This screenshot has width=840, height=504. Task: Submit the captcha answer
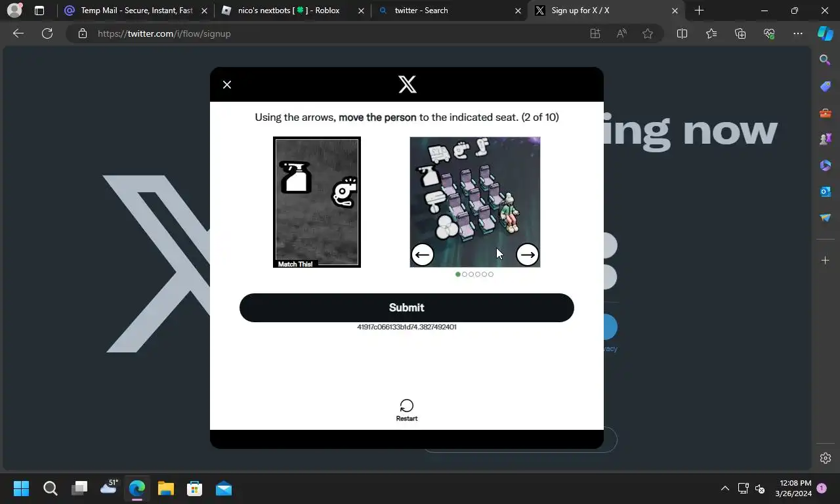click(407, 308)
